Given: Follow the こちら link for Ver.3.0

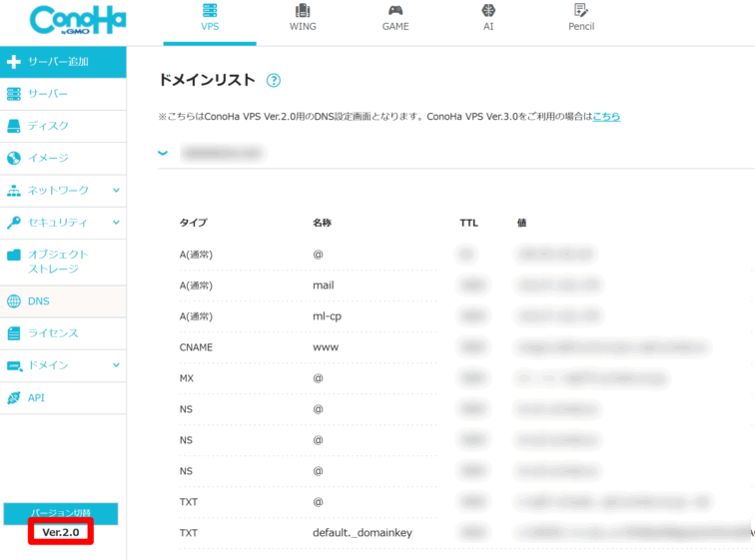Looking at the screenshot, I should tap(606, 116).
